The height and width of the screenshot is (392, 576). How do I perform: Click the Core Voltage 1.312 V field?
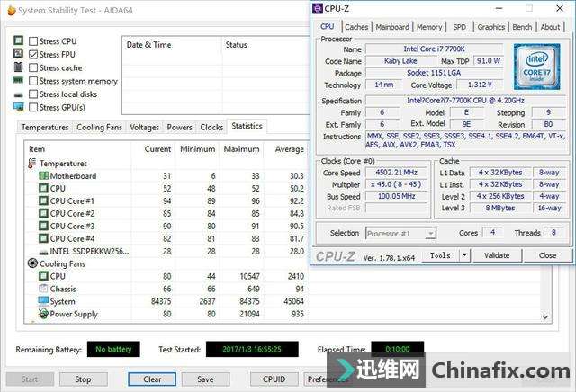pyautogui.click(x=480, y=85)
